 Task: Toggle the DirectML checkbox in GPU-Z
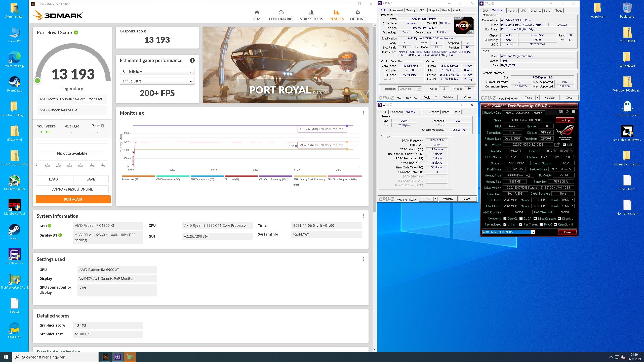(x=559, y=219)
